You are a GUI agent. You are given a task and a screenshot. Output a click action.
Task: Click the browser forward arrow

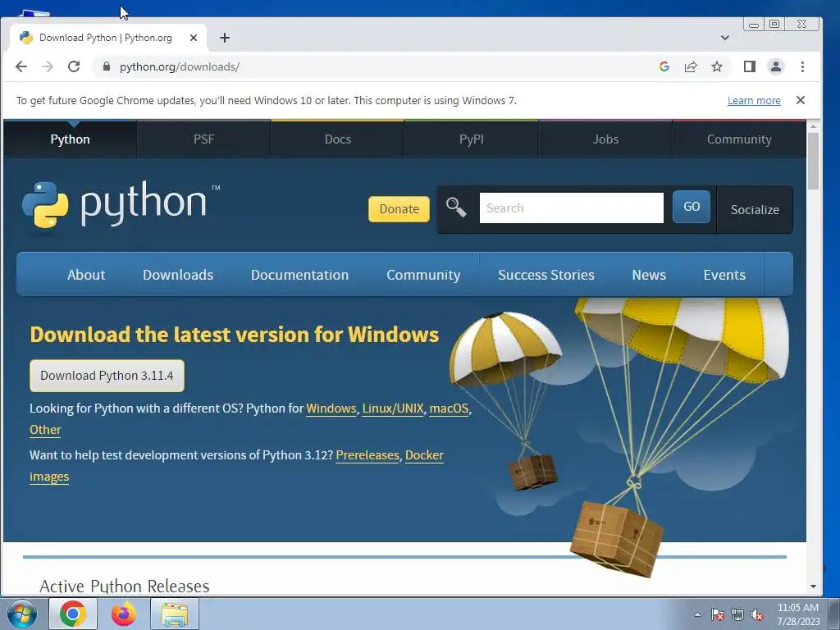click(x=48, y=66)
